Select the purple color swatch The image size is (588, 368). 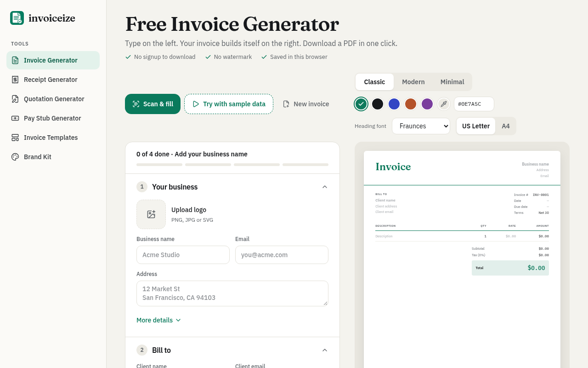[x=427, y=104]
